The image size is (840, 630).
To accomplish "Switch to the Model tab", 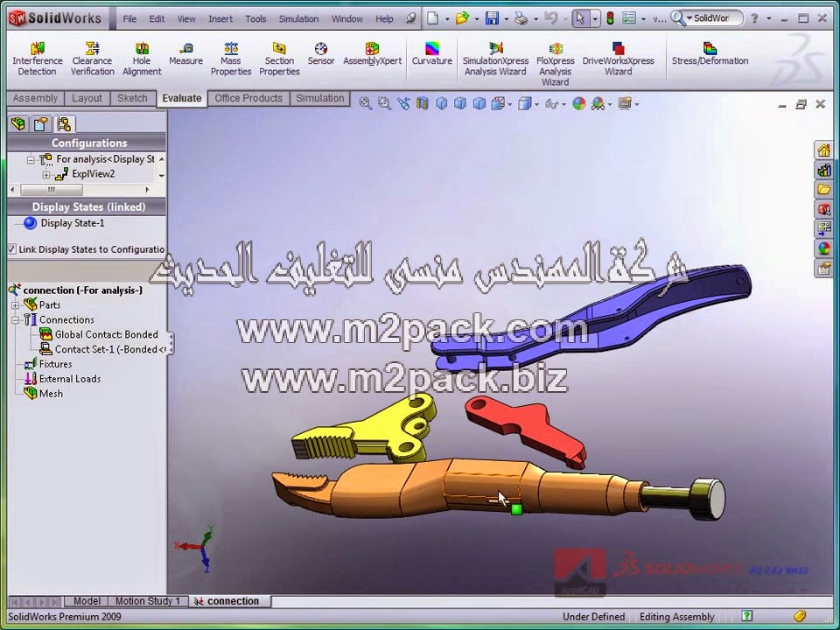I will pos(87,601).
